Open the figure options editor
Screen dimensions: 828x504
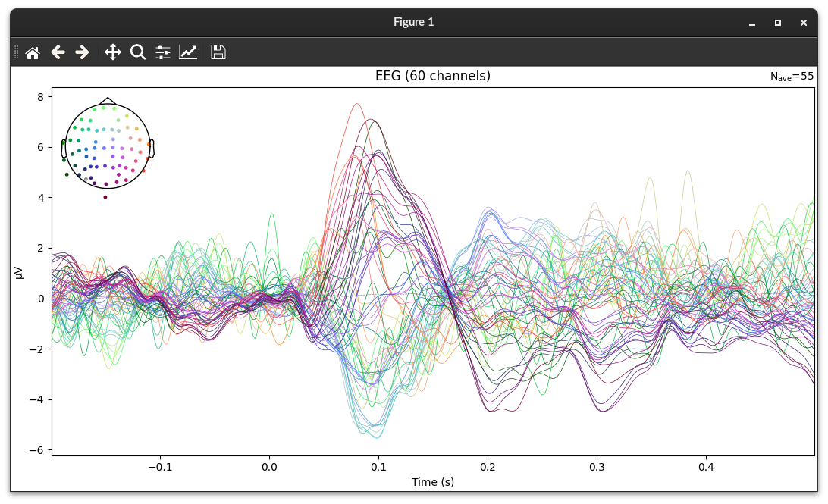188,52
